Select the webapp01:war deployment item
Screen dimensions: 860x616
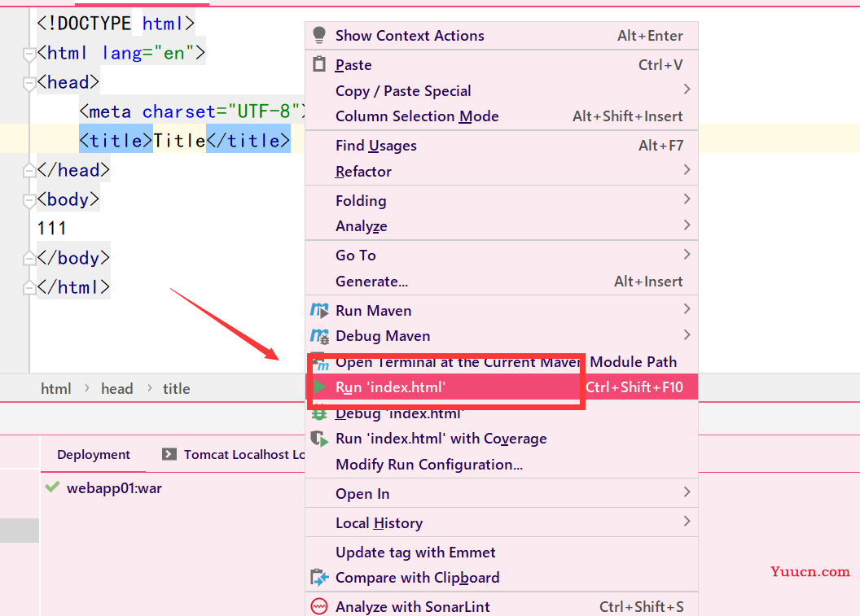[114, 487]
